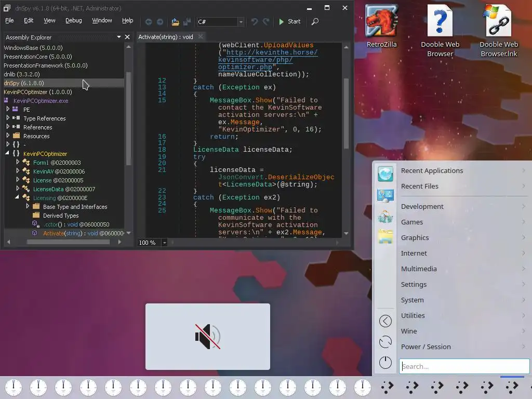532x399 pixels.
Task: Click the Navigate Backward arrow in dnSpy toolbar
Action: click(x=148, y=22)
